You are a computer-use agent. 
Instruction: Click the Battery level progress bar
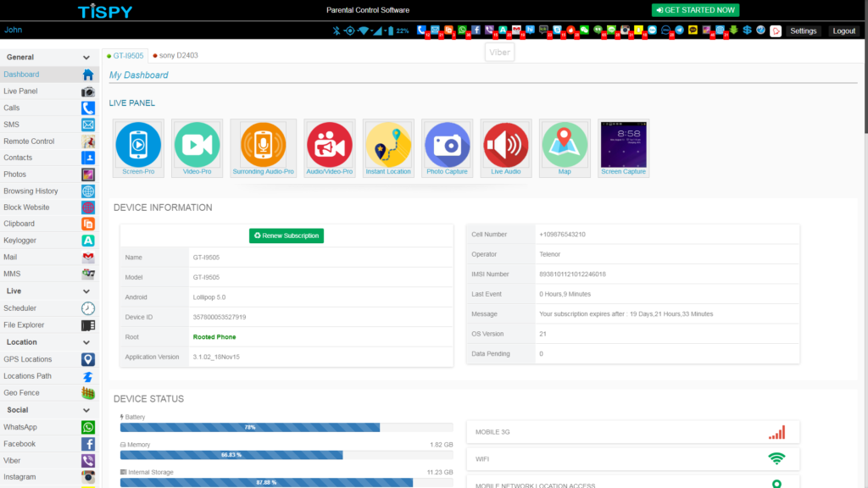coord(250,428)
